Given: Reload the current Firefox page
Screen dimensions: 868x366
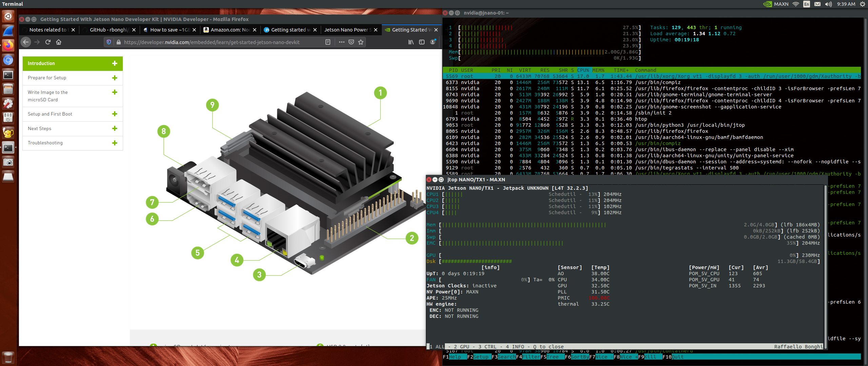Looking at the screenshot, I should 48,42.
